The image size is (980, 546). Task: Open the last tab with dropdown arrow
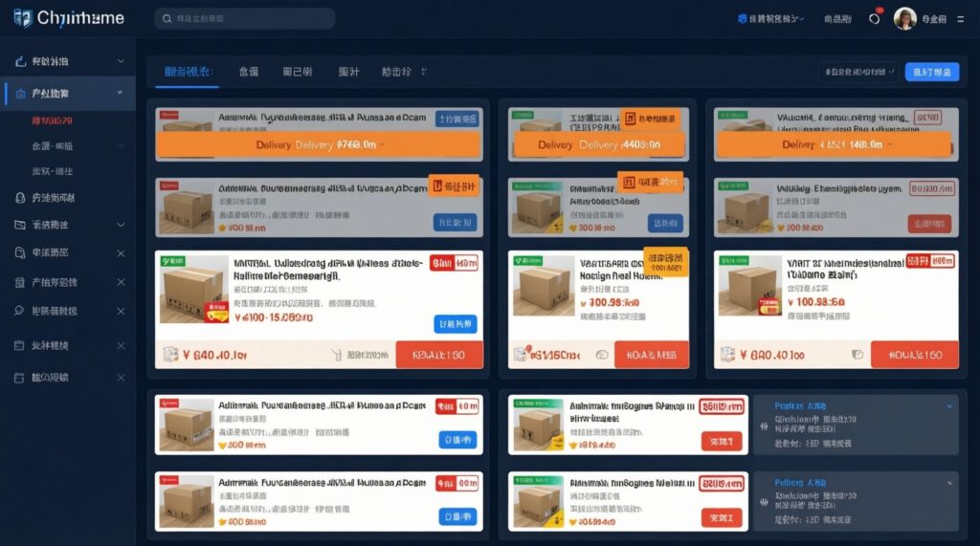tap(403, 72)
